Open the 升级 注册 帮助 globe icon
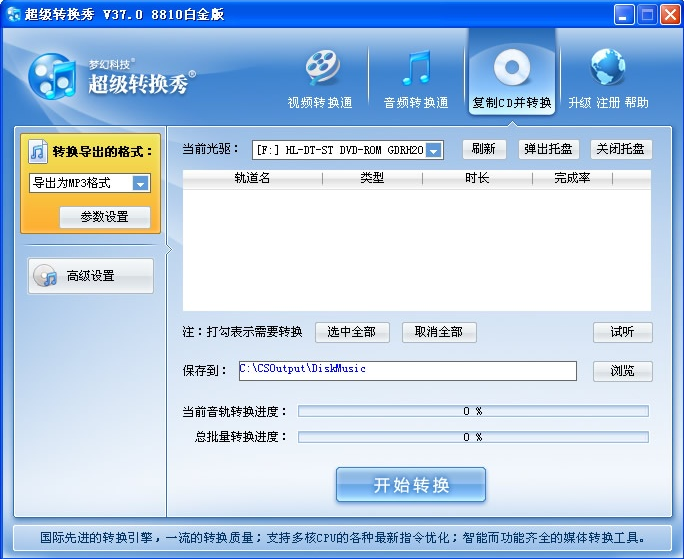 [608, 67]
